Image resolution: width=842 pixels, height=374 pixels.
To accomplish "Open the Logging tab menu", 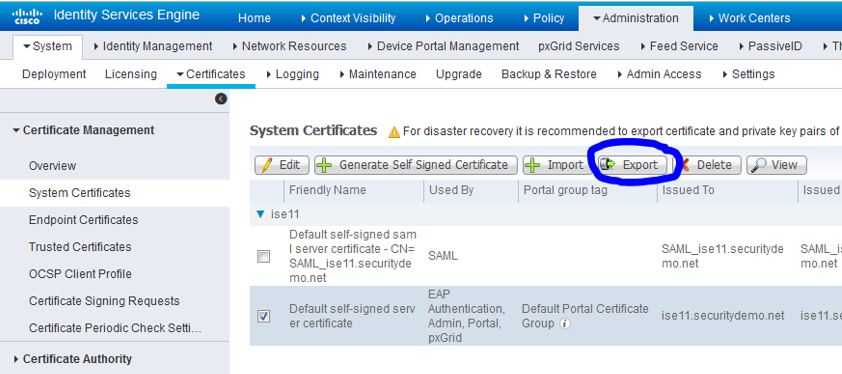I will click(292, 74).
